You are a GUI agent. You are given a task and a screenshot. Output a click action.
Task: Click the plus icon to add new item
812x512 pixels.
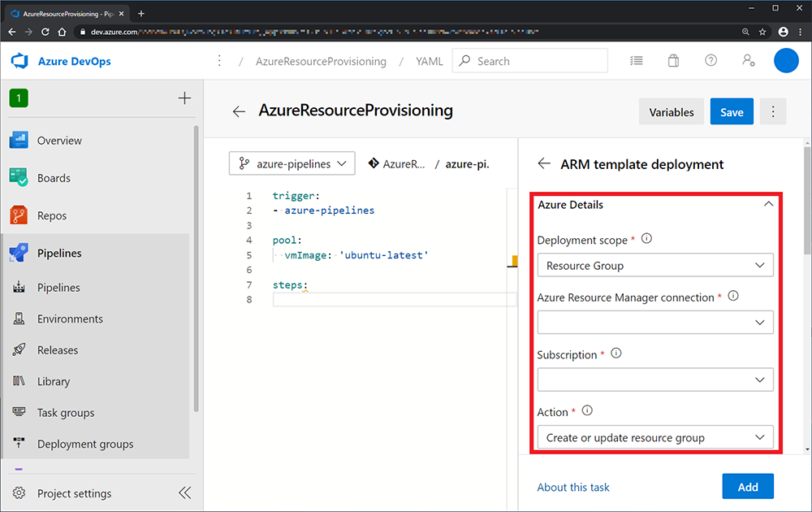(184, 98)
